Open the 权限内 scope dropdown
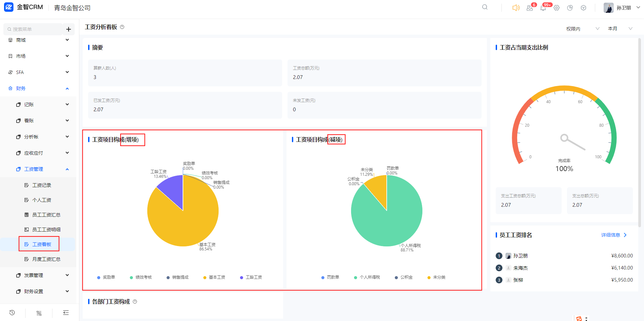This screenshot has width=644, height=321. pos(583,29)
